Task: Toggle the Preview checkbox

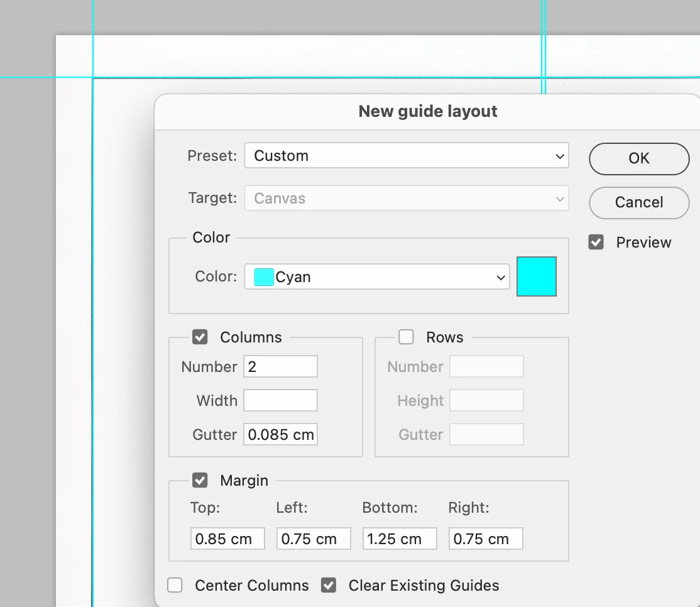Action: [x=596, y=243]
